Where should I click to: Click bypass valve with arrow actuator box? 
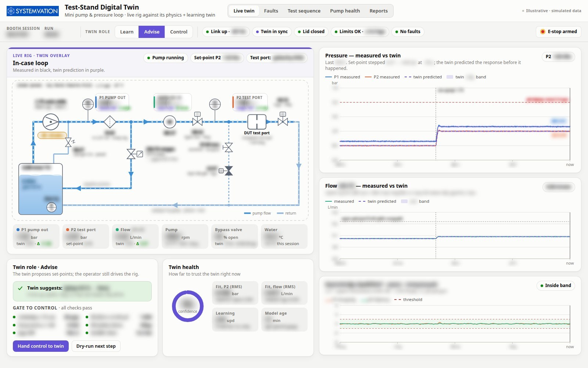135,154
